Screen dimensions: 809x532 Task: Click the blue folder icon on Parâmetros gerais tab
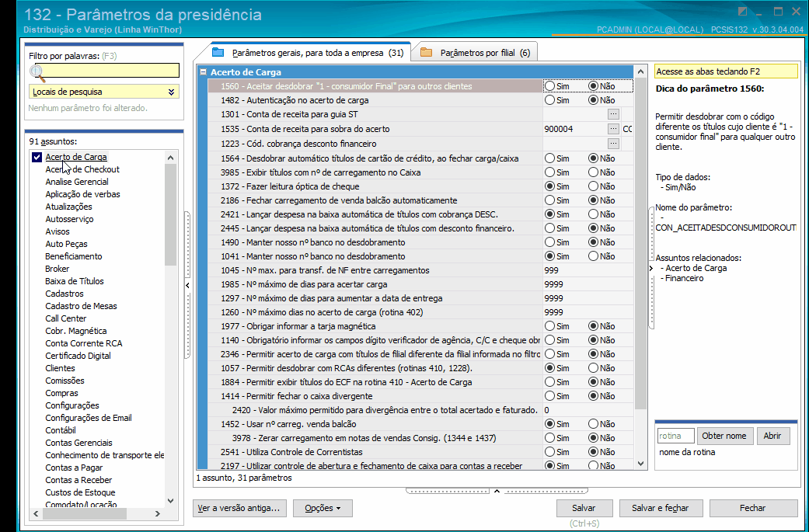click(x=218, y=53)
